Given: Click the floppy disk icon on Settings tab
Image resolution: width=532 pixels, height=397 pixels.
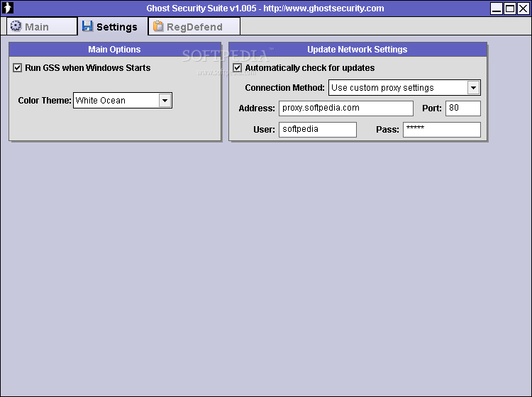Looking at the screenshot, I should point(87,26).
